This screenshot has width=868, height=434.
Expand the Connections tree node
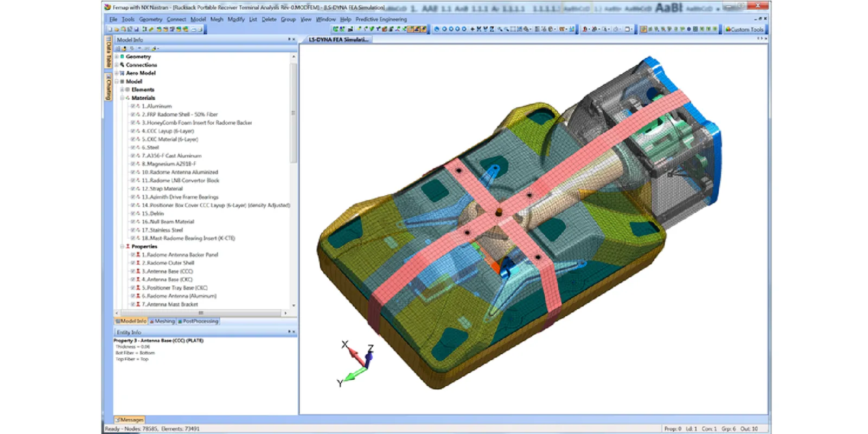coord(116,65)
